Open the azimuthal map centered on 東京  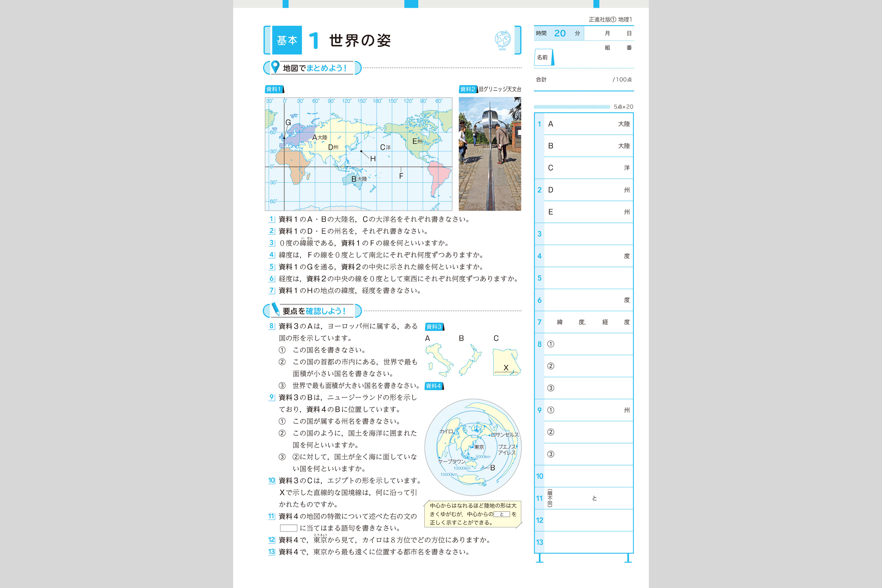coord(473,447)
